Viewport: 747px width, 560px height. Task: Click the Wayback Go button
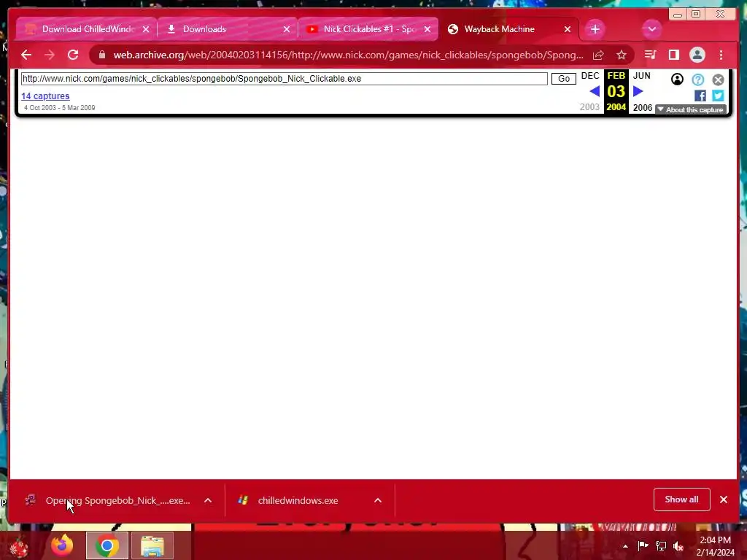point(564,79)
